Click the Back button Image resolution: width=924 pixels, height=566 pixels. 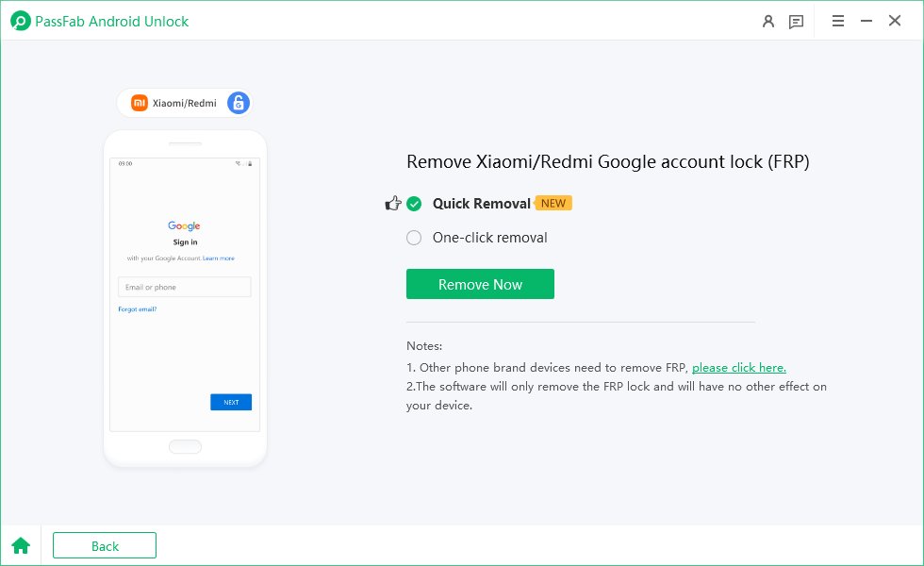tap(104, 545)
